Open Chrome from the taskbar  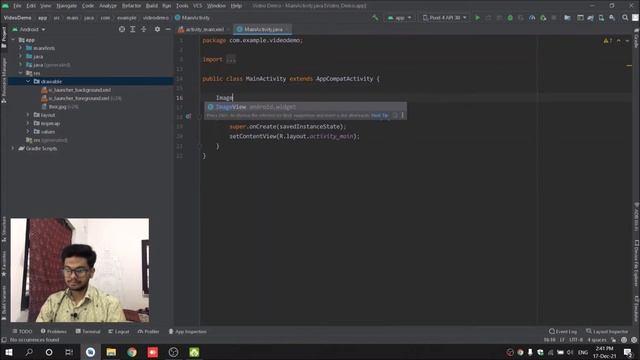click(x=132, y=352)
